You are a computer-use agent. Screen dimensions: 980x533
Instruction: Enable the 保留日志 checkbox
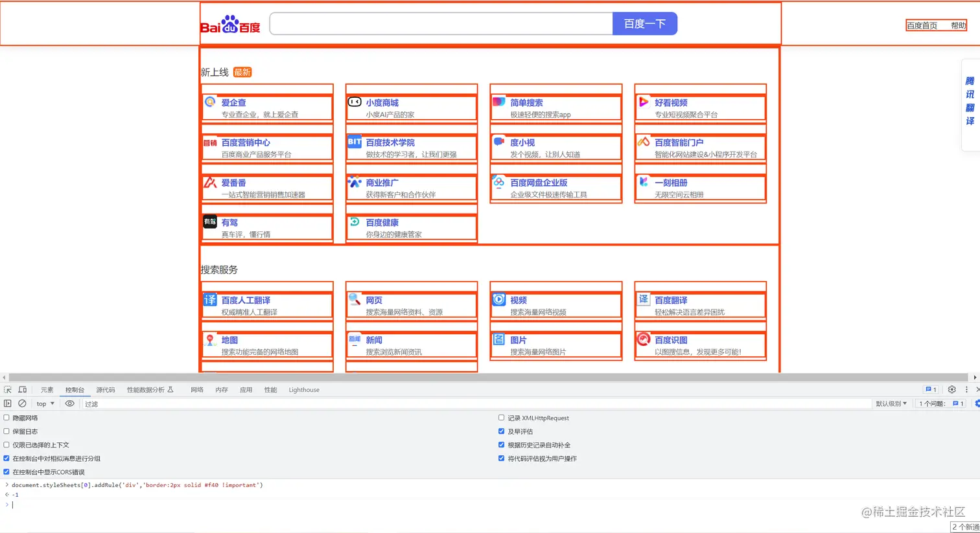click(6, 431)
